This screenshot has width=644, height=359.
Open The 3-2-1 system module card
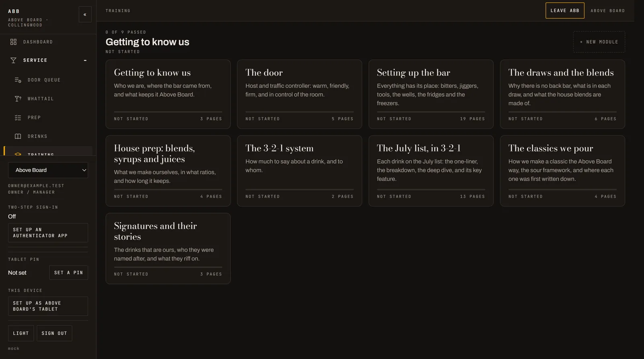[299, 171]
